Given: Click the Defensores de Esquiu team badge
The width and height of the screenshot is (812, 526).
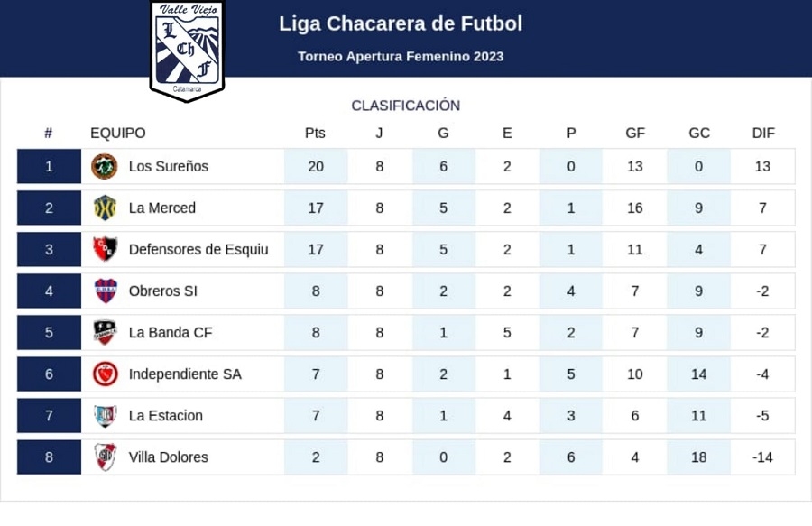Looking at the screenshot, I should [x=105, y=250].
